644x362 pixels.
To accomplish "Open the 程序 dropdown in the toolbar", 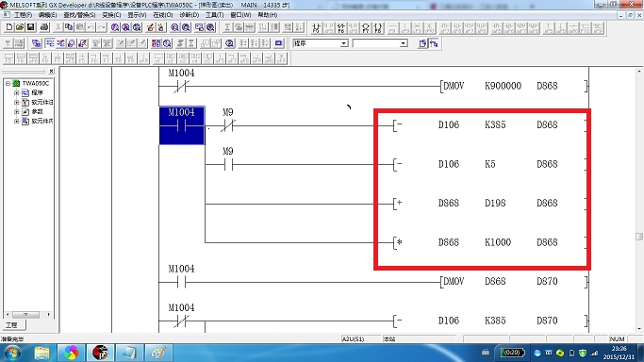I will (344, 43).
